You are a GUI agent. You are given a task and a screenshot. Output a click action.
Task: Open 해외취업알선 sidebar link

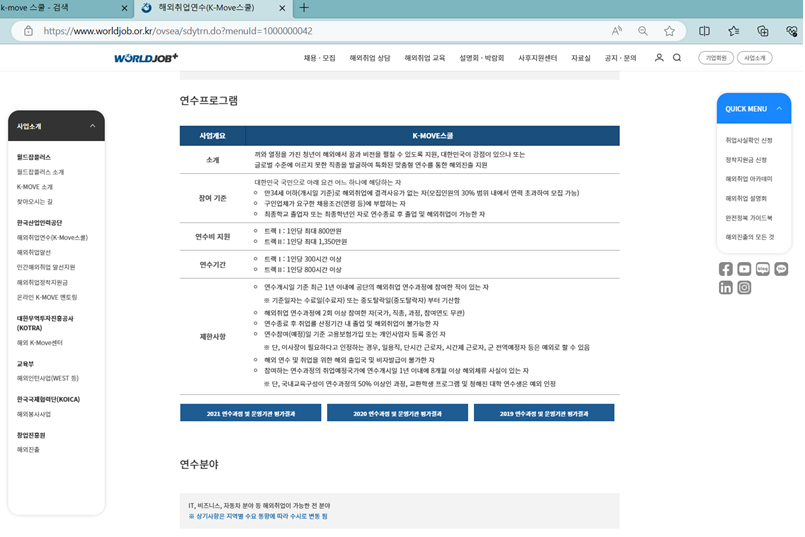pos(33,253)
